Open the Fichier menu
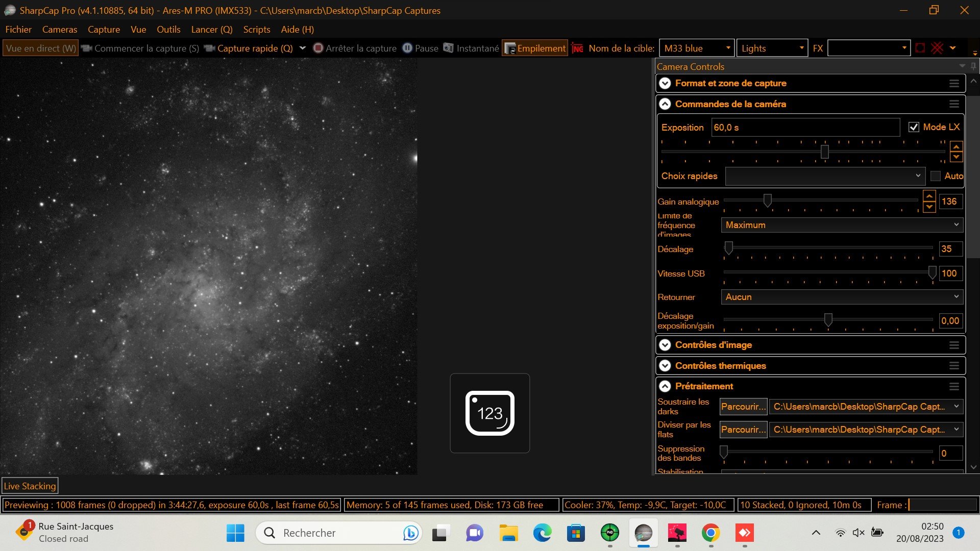This screenshot has height=551, width=980. coord(18,30)
